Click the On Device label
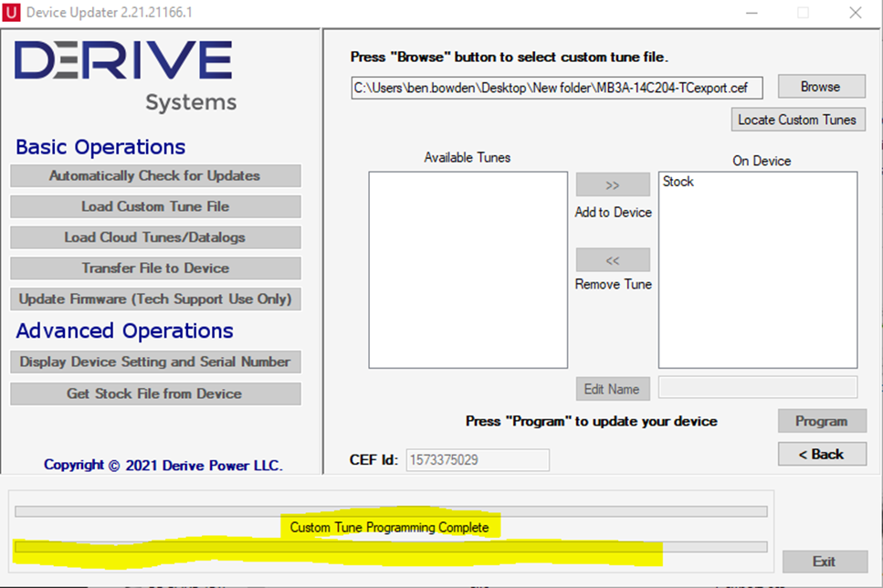Screen dimensions: 883x588 click(x=762, y=161)
